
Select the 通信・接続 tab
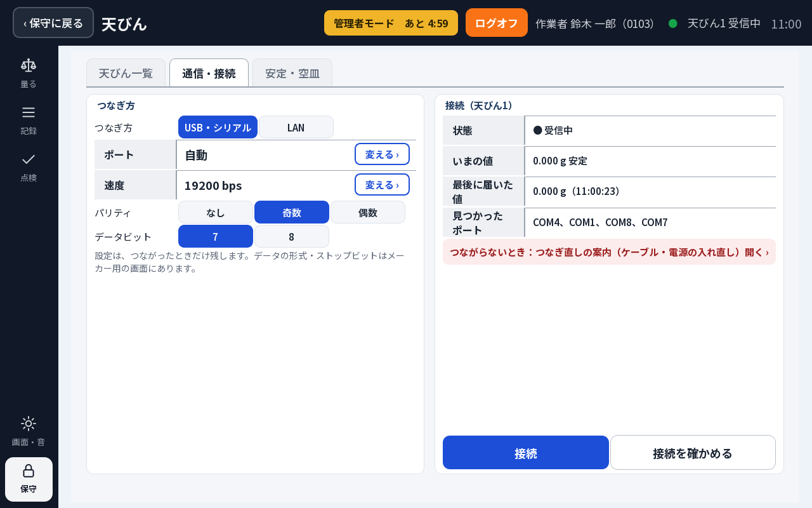[x=209, y=73]
